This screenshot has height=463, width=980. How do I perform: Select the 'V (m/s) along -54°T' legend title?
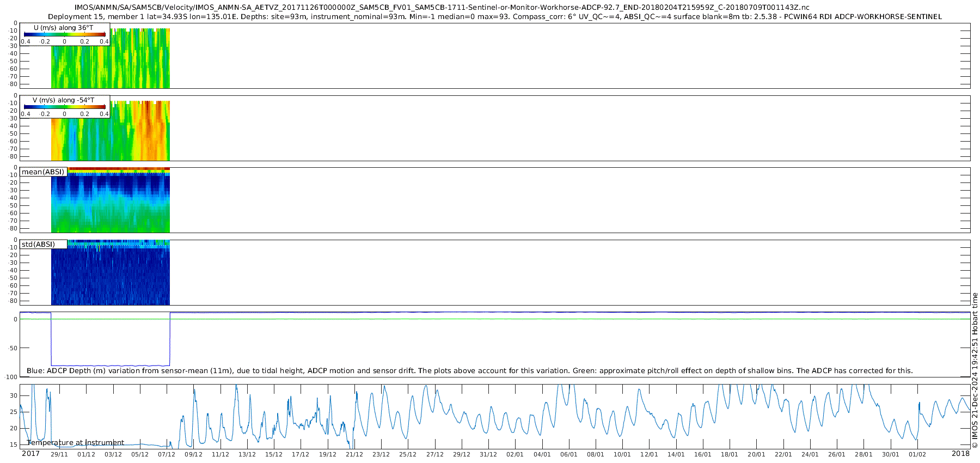pos(63,100)
